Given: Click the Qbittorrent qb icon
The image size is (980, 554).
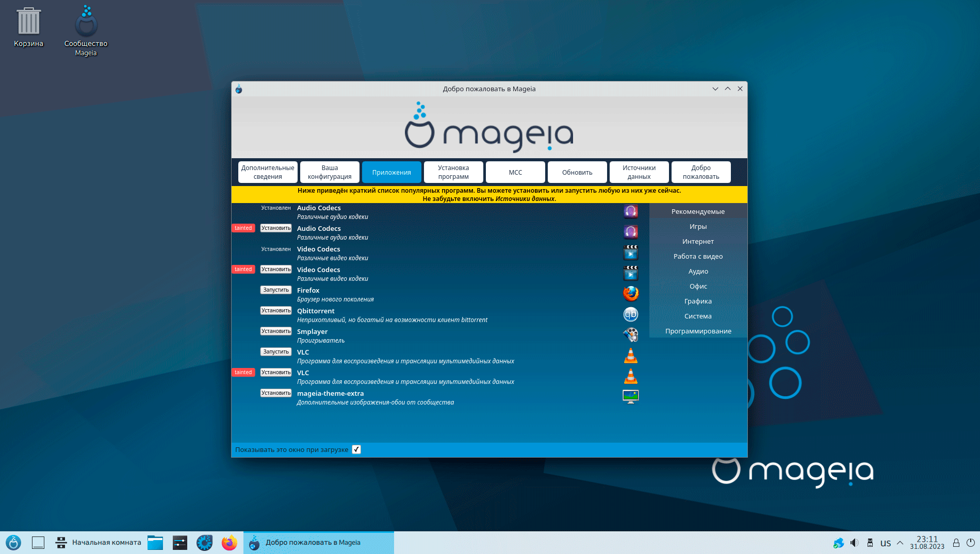Looking at the screenshot, I should coord(630,314).
